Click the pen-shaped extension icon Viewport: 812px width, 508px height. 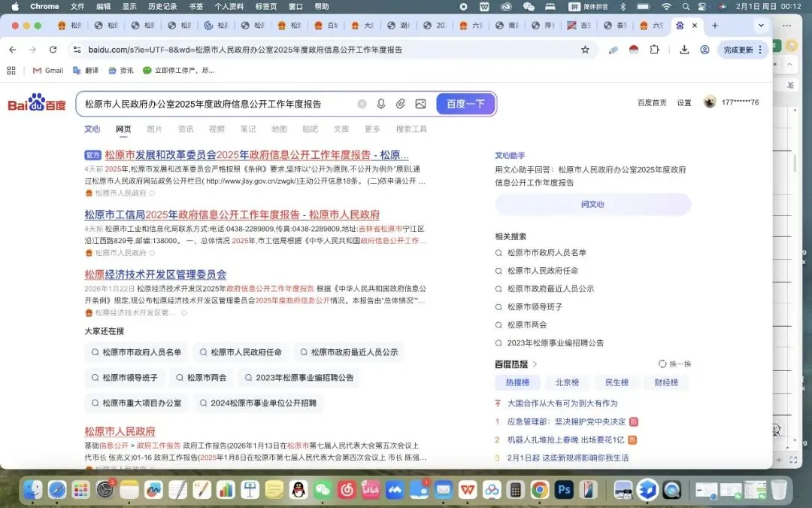click(x=614, y=50)
